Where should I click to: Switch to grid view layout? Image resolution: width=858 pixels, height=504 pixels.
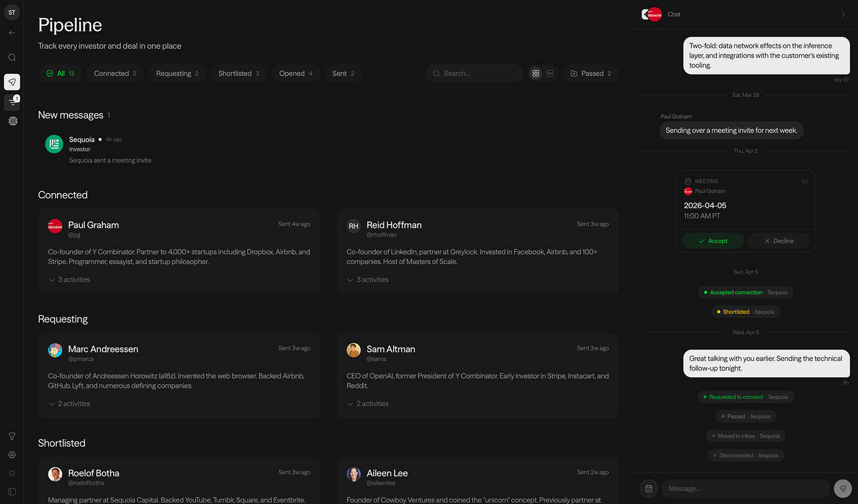click(x=536, y=73)
